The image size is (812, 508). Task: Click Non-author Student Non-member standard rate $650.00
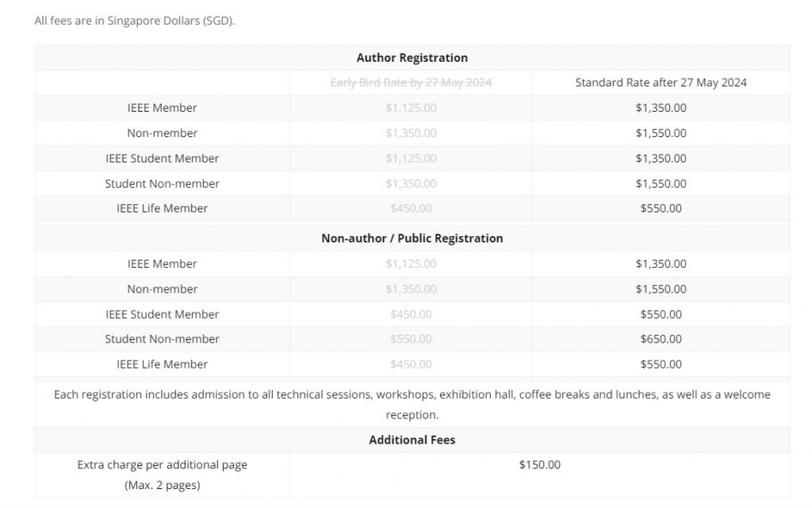tap(661, 339)
